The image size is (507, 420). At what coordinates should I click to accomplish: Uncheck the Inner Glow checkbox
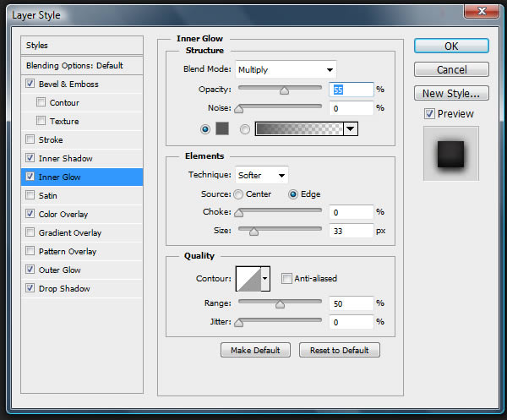(30, 177)
